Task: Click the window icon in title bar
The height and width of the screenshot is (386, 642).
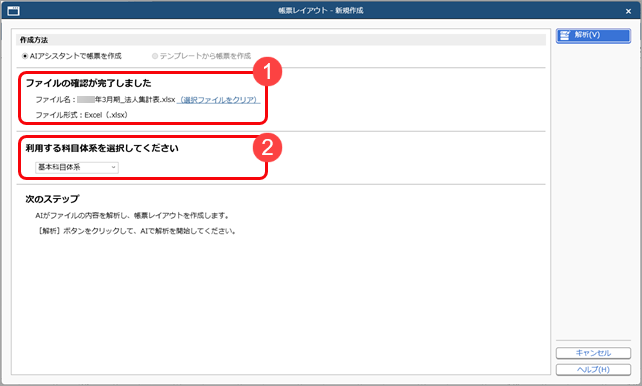Action: [13, 11]
